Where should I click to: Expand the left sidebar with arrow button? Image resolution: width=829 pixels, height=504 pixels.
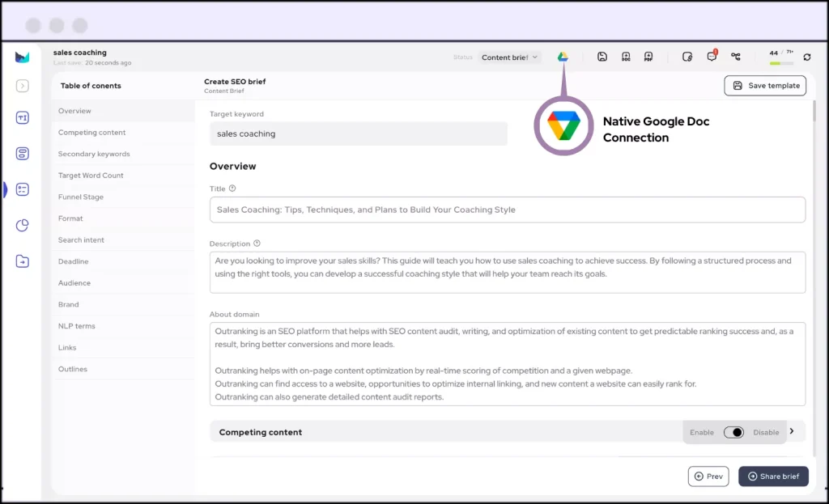[23, 86]
